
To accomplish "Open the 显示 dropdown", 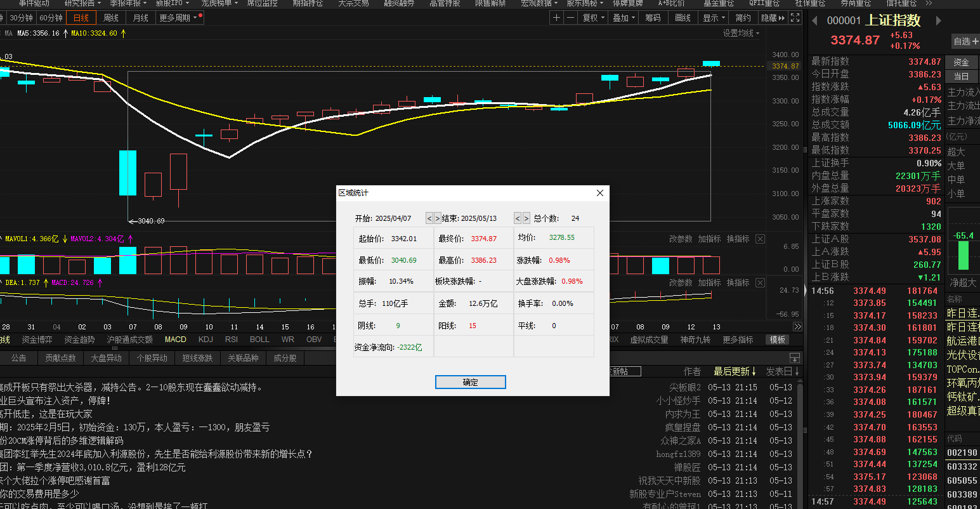I will tap(714, 18).
